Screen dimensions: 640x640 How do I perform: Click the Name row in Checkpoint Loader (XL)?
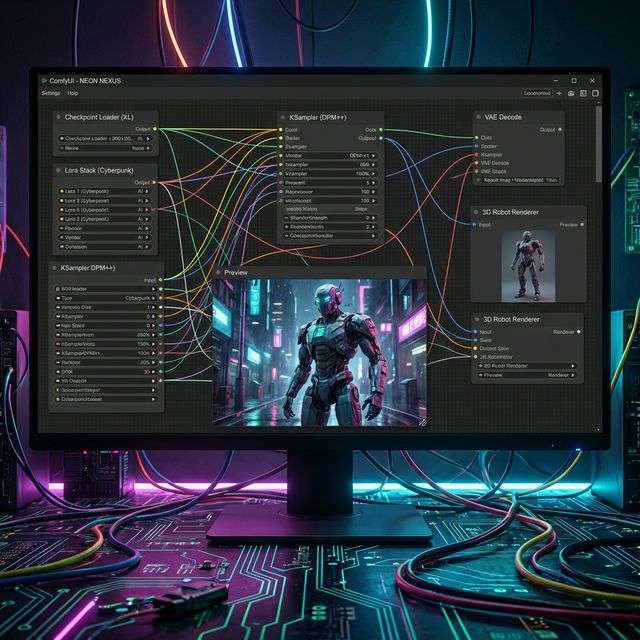coord(105,148)
